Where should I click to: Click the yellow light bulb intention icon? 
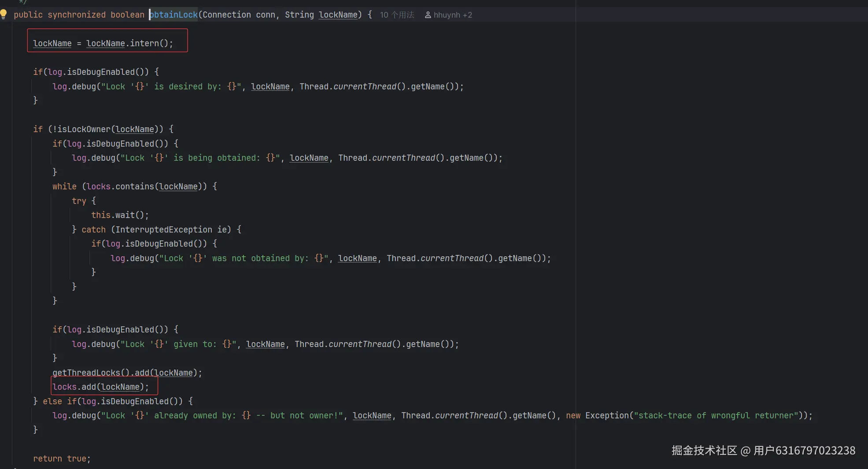[x=4, y=14]
